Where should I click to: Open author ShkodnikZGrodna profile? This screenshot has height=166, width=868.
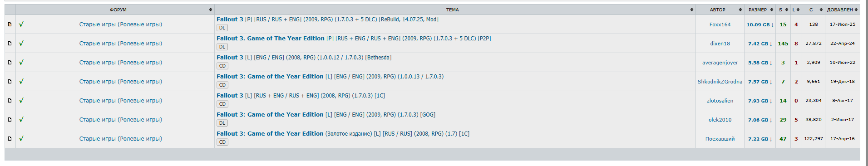(720, 82)
